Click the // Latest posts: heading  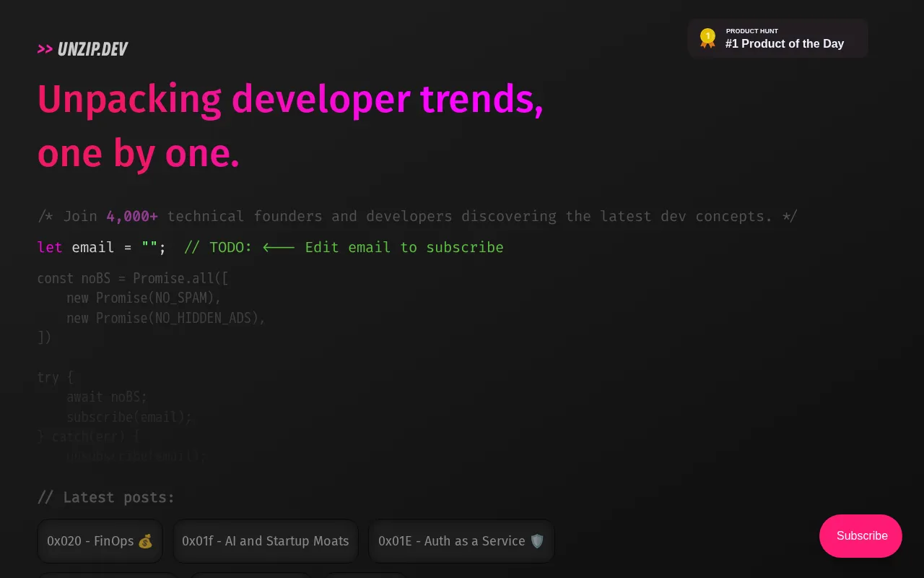pyautogui.click(x=106, y=497)
